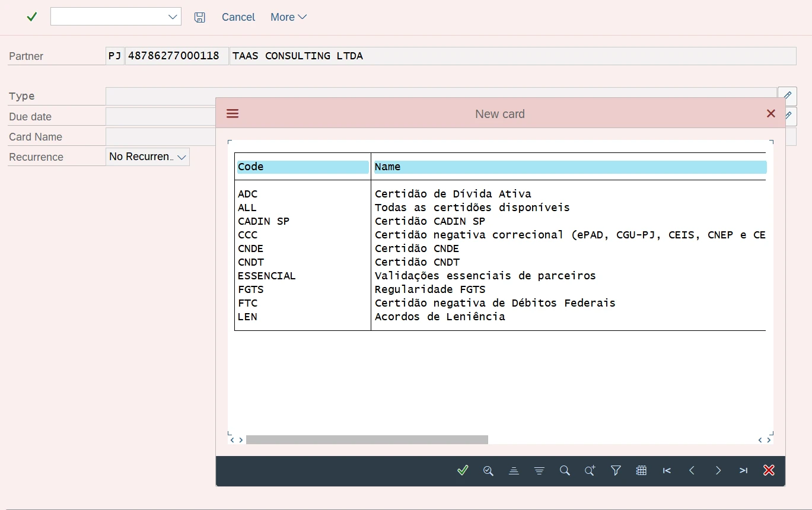Click the Filter funnel icon

pos(616,470)
